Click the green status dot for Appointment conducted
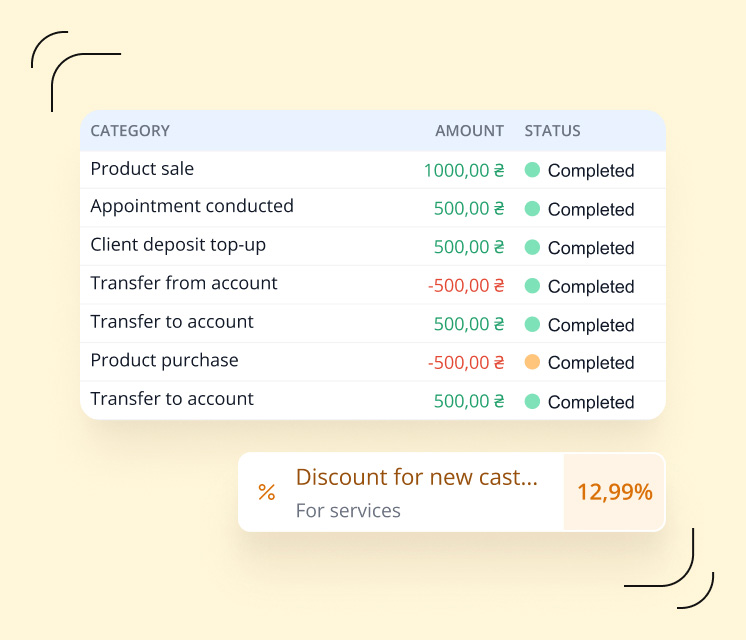This screenshot has width=746, height=640. [x=532, y=209]
